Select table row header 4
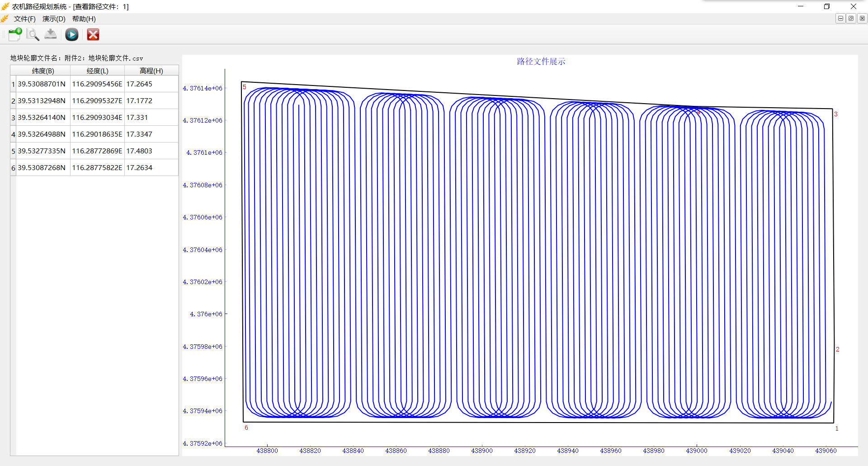Image resolution: width=868 pixels, height=466 pixels. click(13, 134)
